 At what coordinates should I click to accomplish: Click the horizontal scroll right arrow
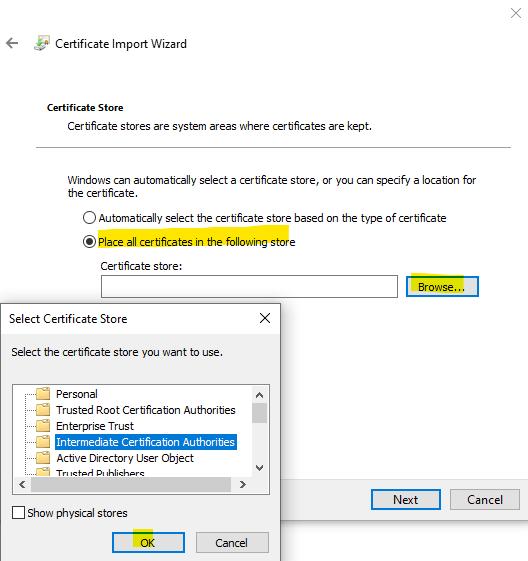[243, 484]
